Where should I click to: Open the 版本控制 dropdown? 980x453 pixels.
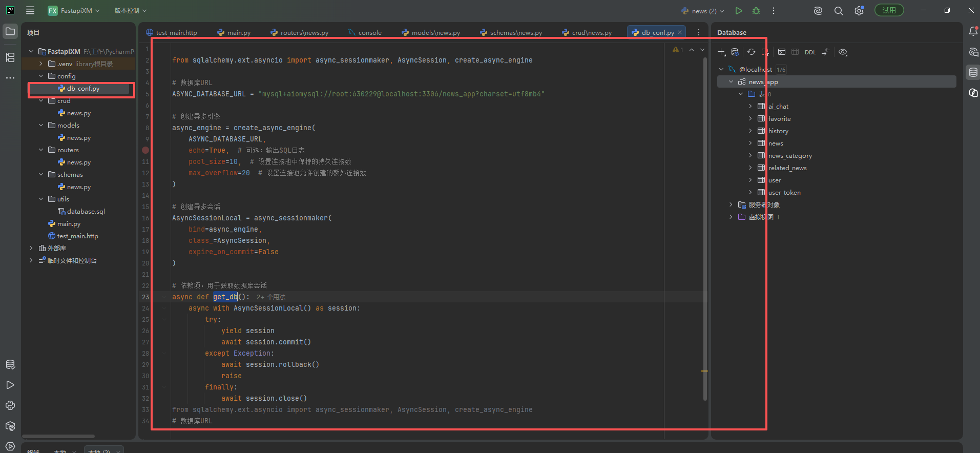(x=131, y=11)
